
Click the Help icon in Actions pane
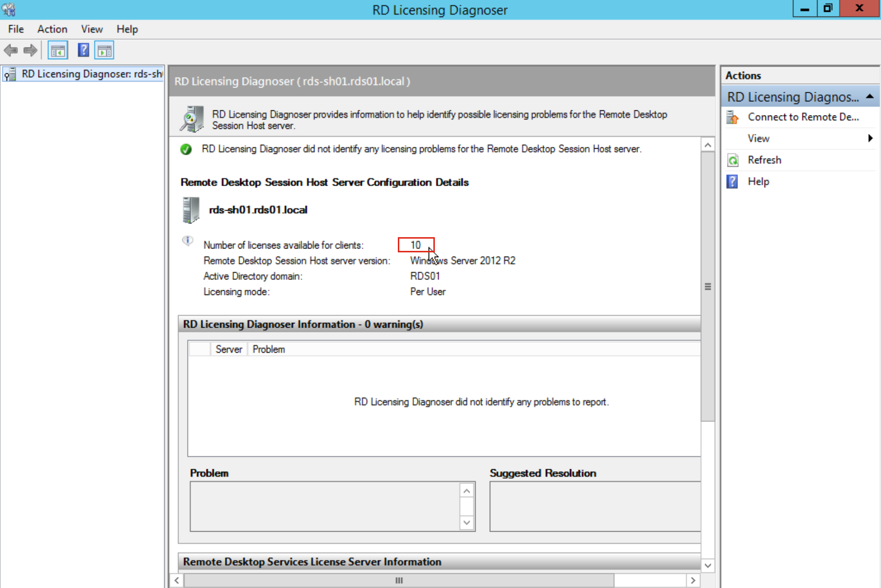(732, 181)
